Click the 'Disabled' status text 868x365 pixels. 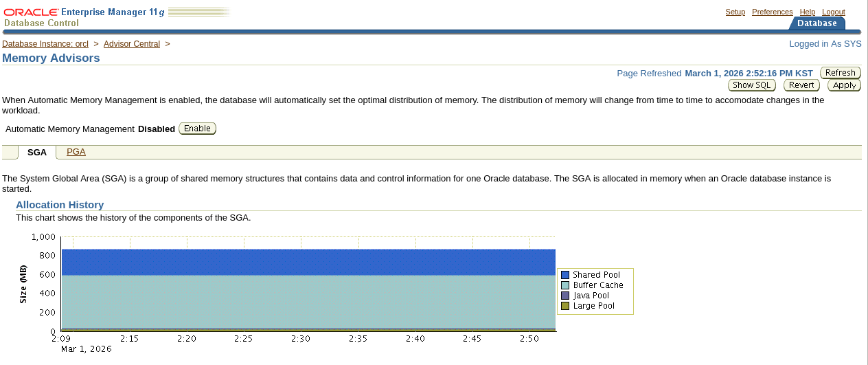(157, 129)
